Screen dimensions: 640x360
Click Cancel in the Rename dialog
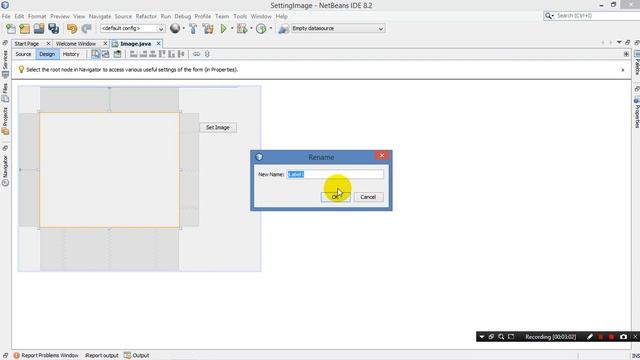(x=368, y=197)
